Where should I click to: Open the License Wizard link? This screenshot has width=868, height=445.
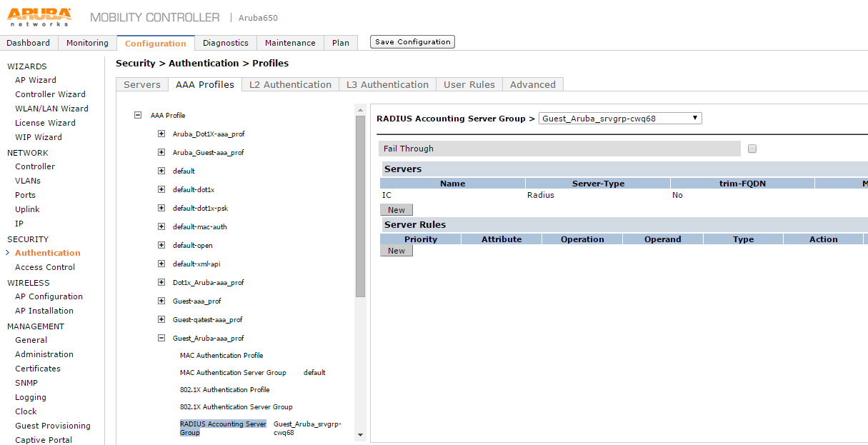click(45, 123)
